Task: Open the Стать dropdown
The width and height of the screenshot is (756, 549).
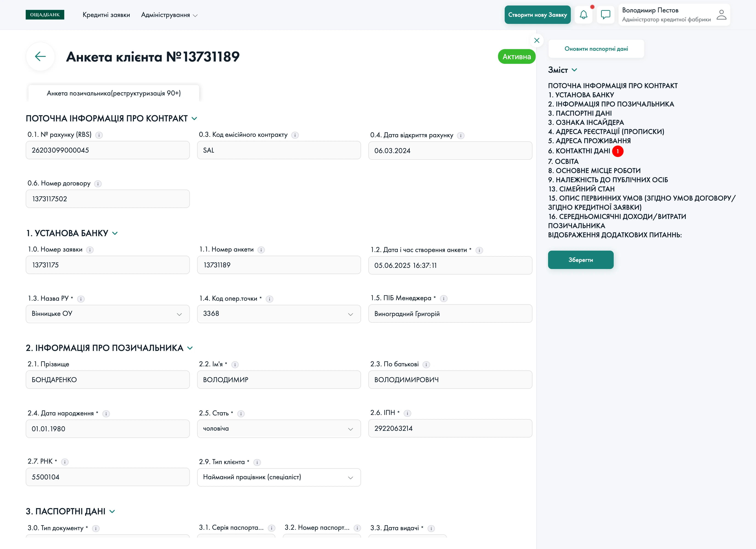Action: 350,429
